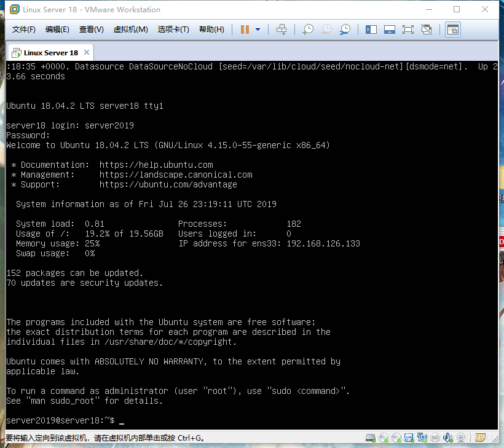
Task: Minimize the VMware Workstation window
Action: 429,9
